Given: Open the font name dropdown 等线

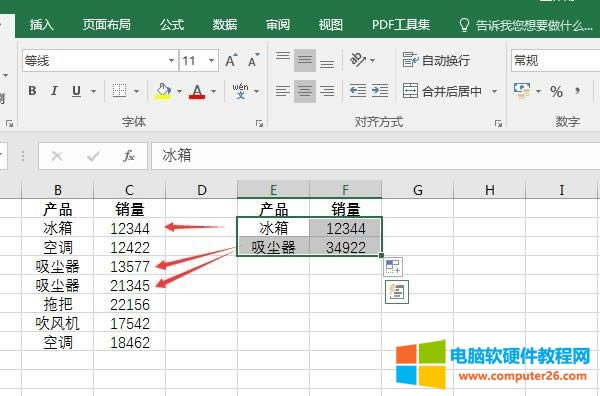Looking at the screenshot, I should pyautogui.click(x=171, y=60).
